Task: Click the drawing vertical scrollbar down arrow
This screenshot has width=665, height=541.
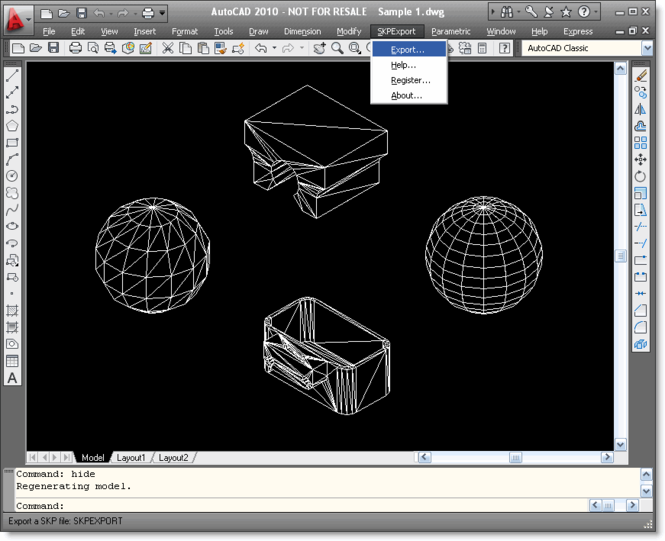Action: click(x=620, y=444)
